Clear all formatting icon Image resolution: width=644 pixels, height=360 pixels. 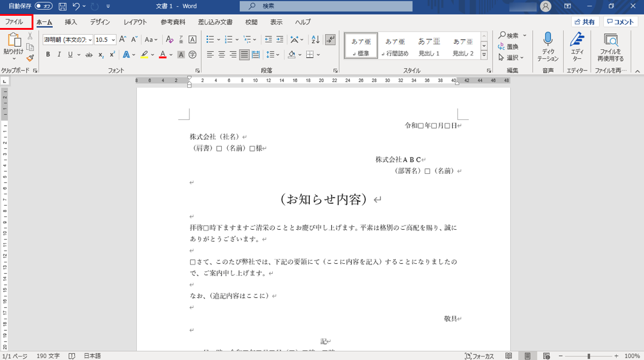coord(170,40)
